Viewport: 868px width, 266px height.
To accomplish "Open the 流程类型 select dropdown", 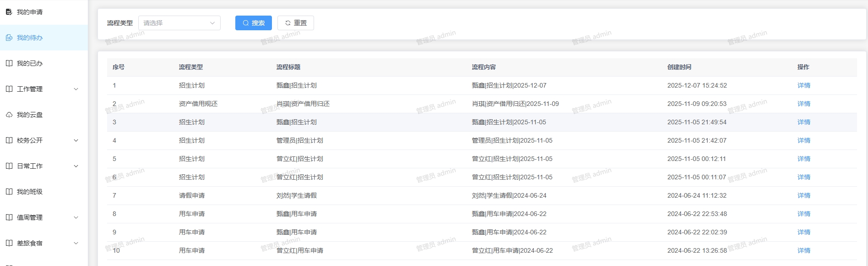I will tap(179, 23).
